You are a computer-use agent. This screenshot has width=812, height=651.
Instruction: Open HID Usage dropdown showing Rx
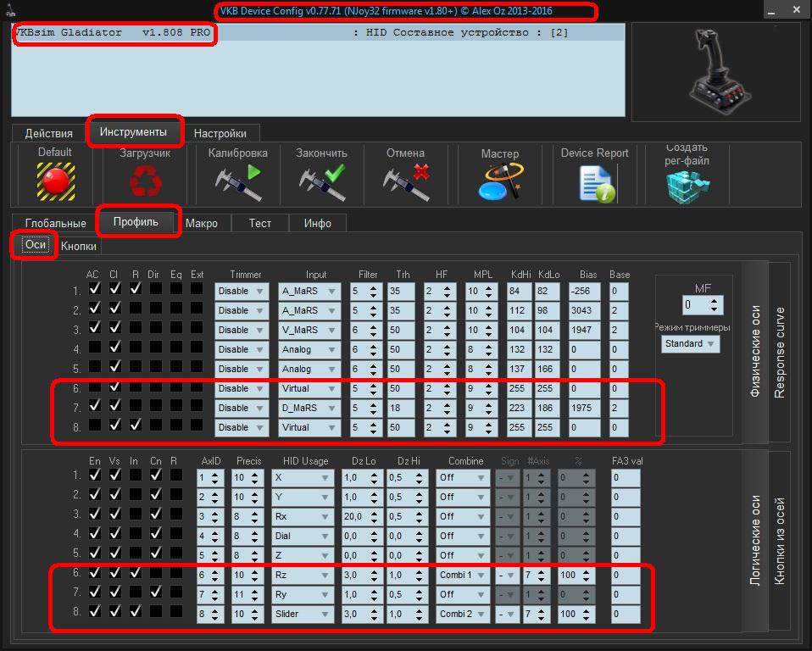pos(303,516)
